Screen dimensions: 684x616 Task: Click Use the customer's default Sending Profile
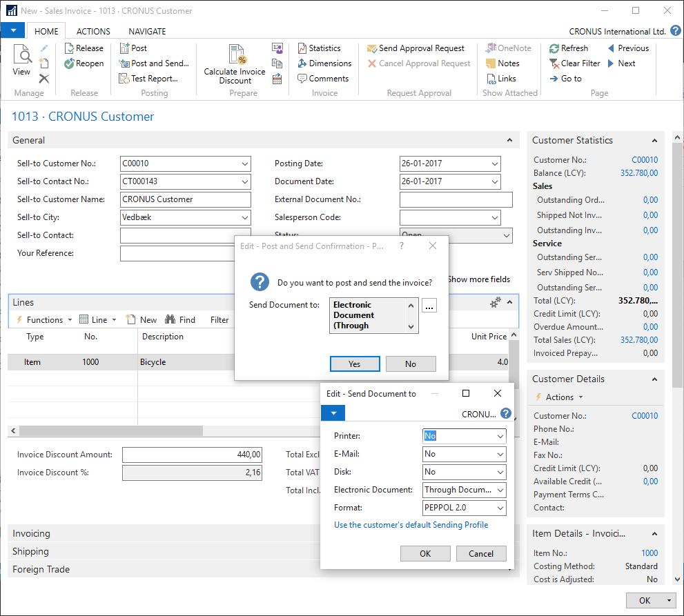411,525
